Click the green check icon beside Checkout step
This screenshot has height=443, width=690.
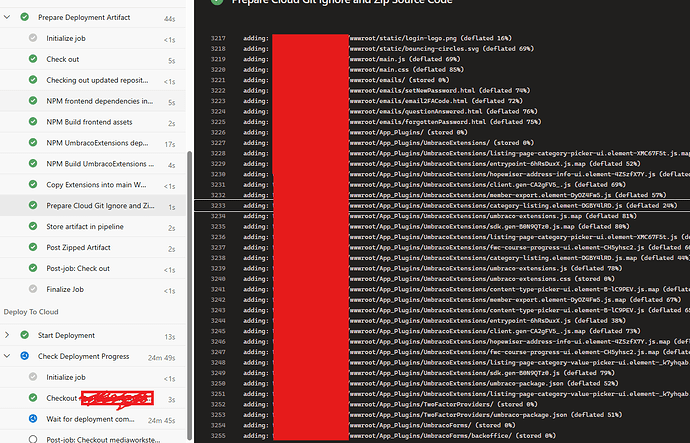coord(33,398)
